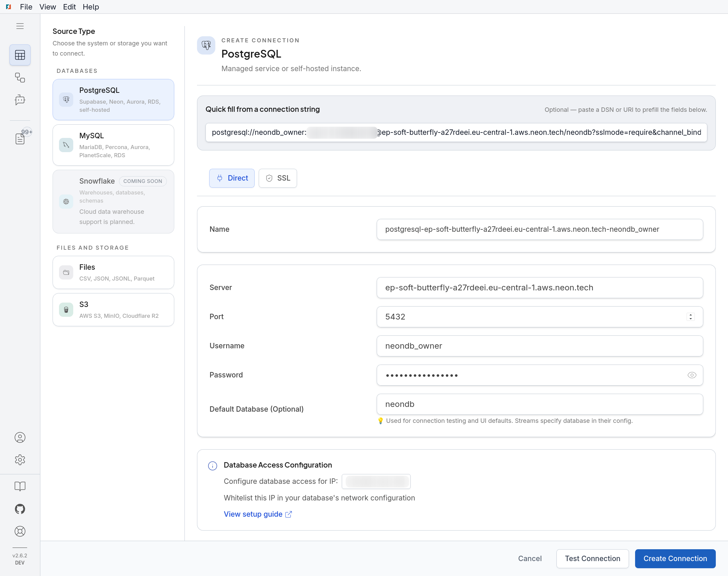Click the blurred IP address box
This screenshot has width=728, height=576.
376,481
